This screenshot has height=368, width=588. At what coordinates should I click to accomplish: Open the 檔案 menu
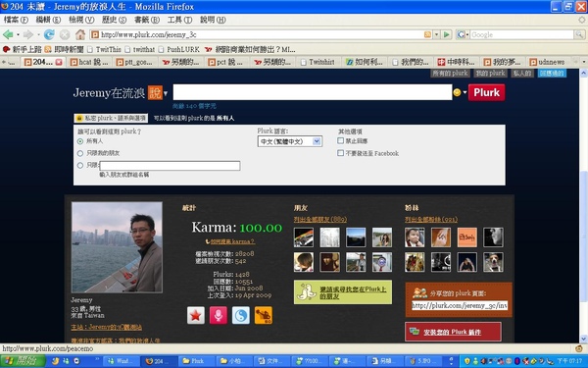16,20
